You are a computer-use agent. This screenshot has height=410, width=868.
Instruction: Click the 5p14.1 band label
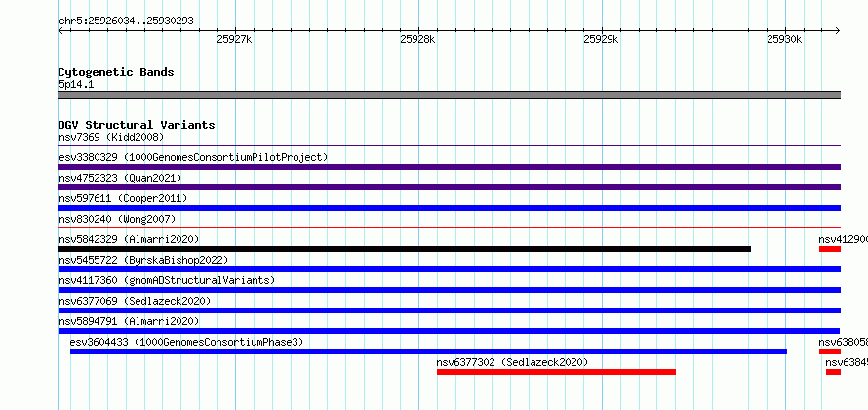76,85
